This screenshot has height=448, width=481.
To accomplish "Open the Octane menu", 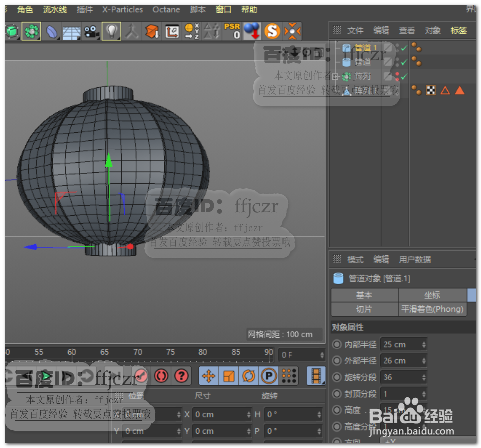I will (166, 10).
